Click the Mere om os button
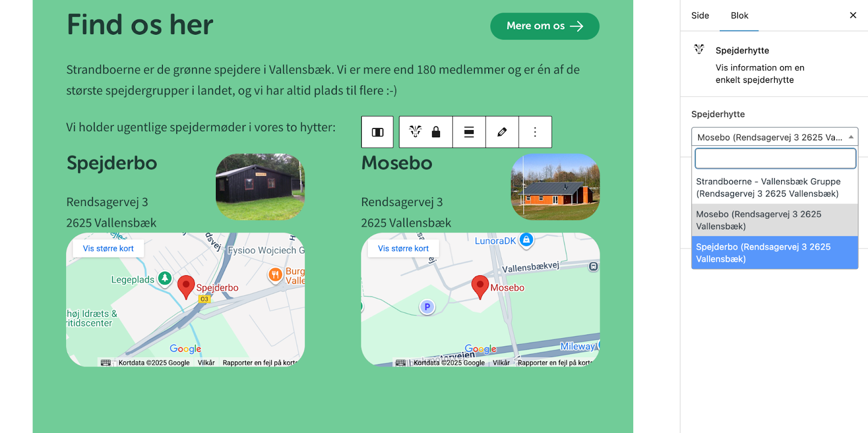Image resolution: width=868 pixels, height=433 pixels. coord(544,26)
